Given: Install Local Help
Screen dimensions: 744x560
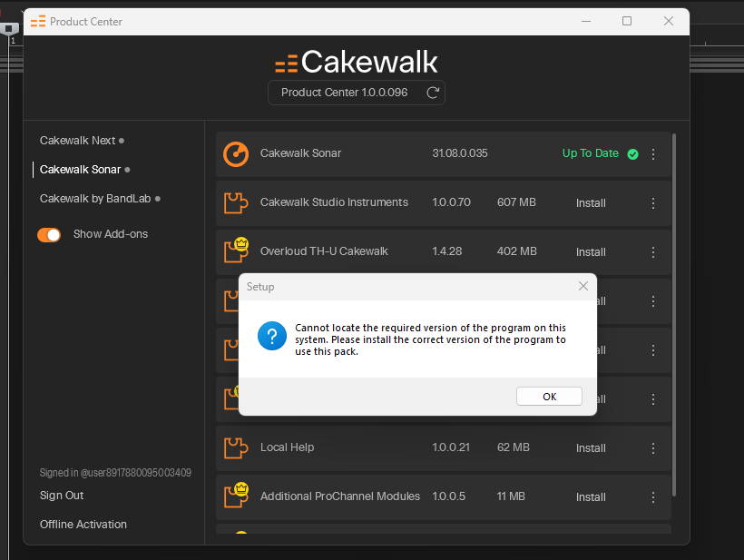Looking at the screenshot, I should coord(591,448).
